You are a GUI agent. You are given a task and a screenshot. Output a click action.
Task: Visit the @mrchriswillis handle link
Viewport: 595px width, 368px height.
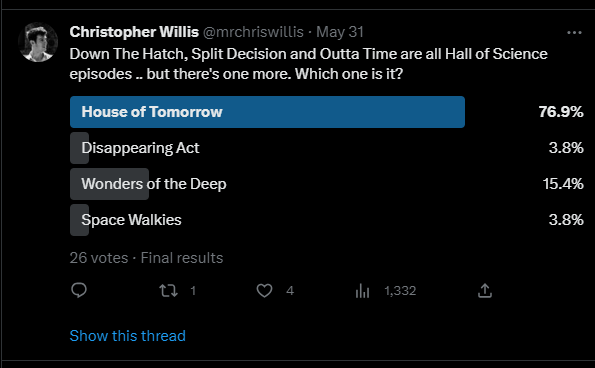coord(253,32)
